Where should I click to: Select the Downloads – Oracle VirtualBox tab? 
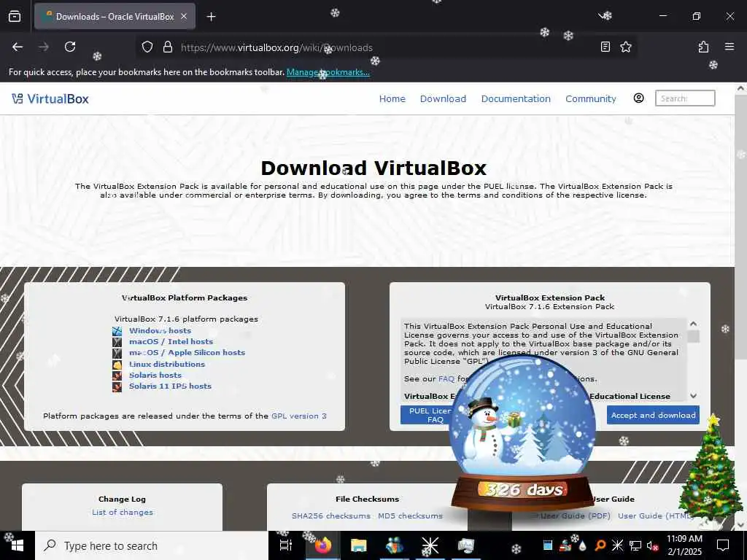click(115, 16)
